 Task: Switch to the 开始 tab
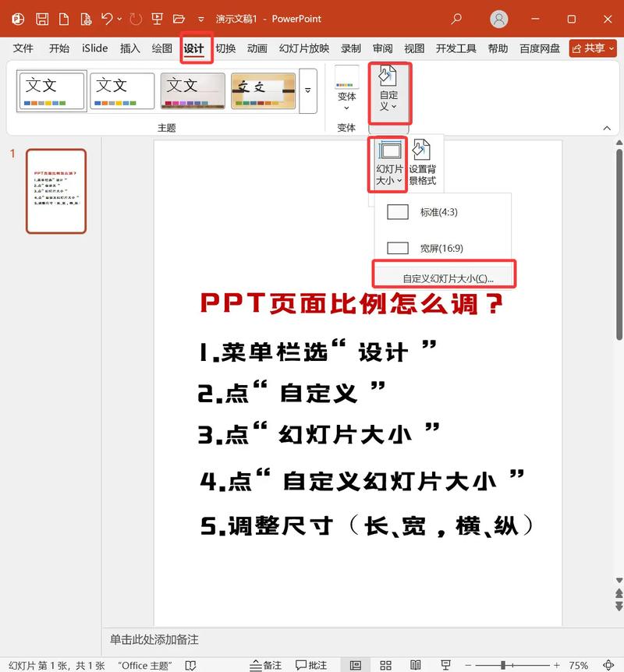[x=58, y=48]
